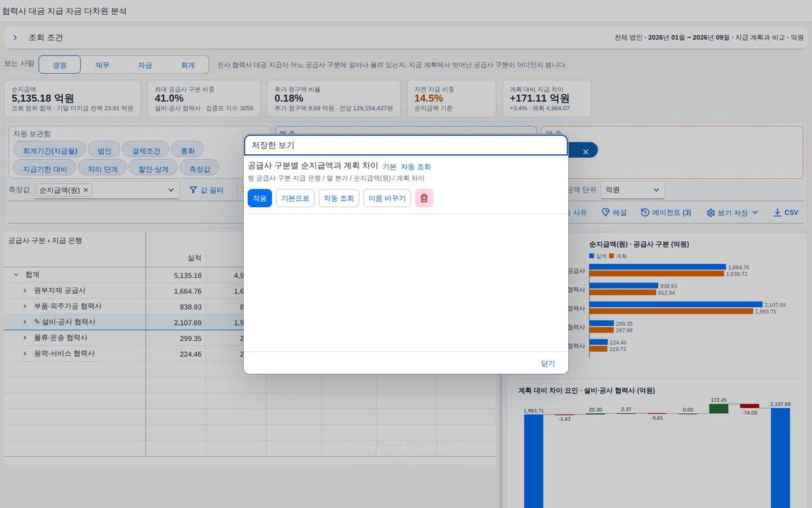812x508 pixels.
Task: Switch to the 자금 viewer tab
Action: 145,65
